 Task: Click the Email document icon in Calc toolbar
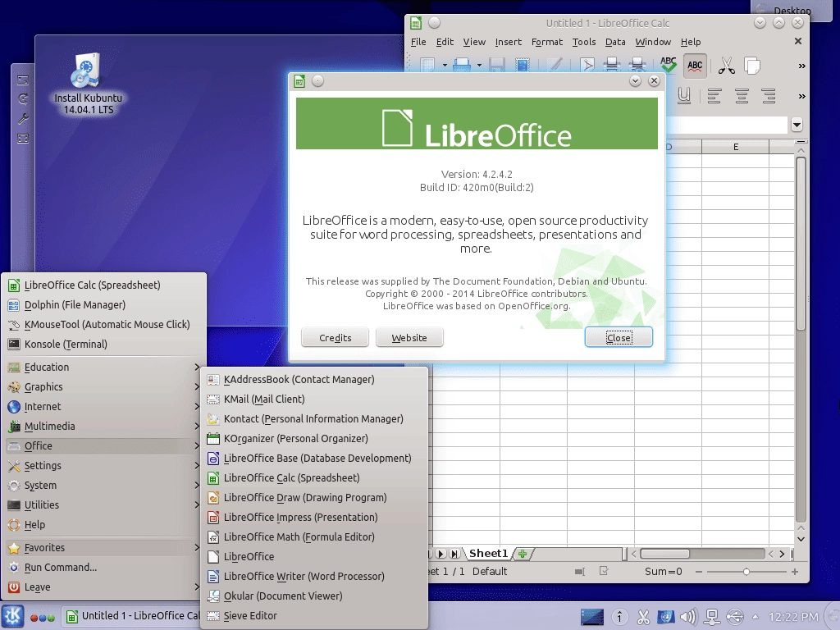[x=522, y=66]
